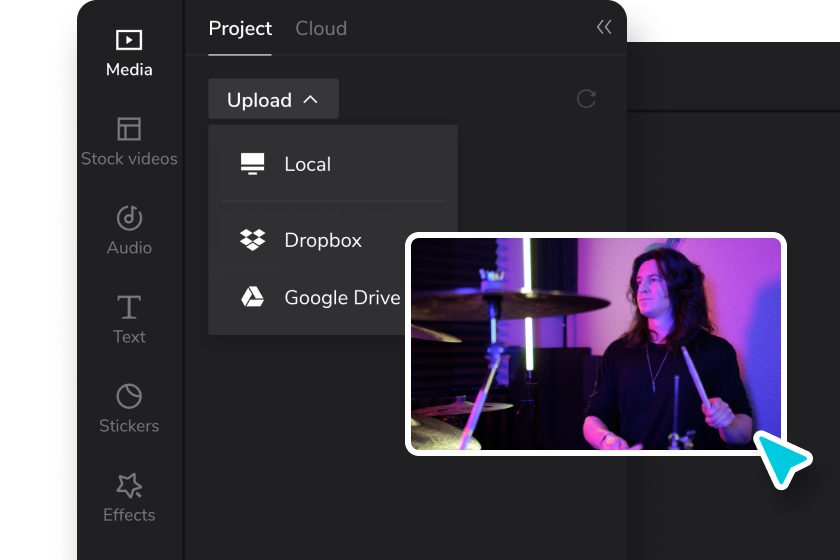Viewport: 840px width, 560px height.
Task: Select the Text tool icon
Action: click(x=129, y=307)
